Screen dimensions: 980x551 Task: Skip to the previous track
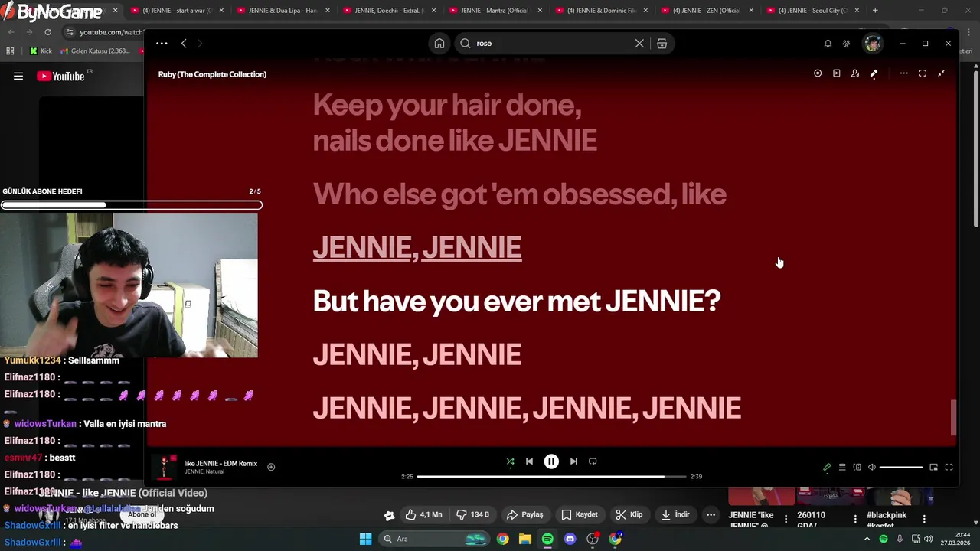tap(529, 461)
